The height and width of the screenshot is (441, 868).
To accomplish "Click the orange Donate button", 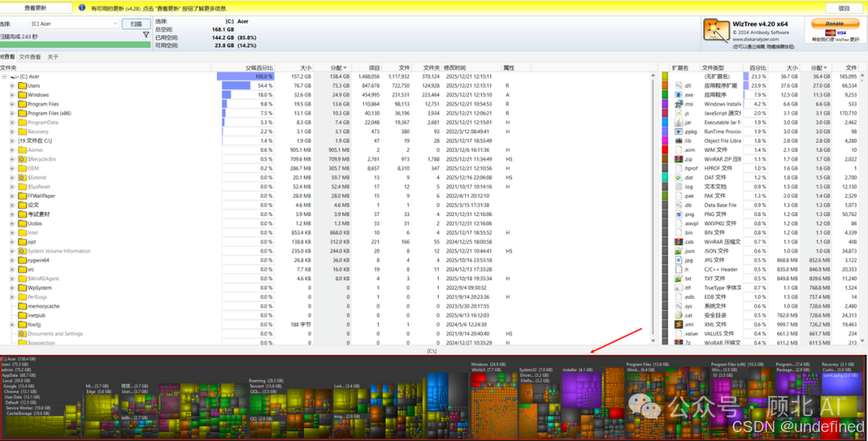I will (x=835, y=23).
